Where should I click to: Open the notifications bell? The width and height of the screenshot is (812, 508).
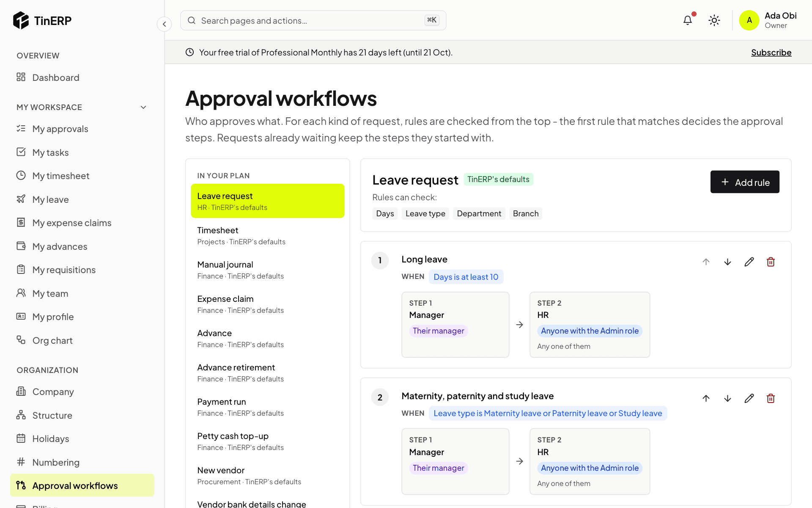[x=688, y=20]
